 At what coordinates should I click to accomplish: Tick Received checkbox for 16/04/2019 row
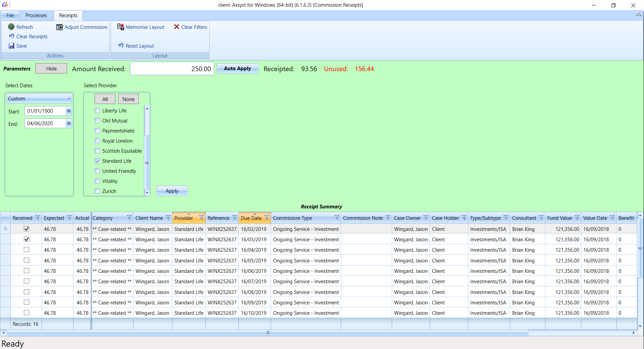(26, 250)
